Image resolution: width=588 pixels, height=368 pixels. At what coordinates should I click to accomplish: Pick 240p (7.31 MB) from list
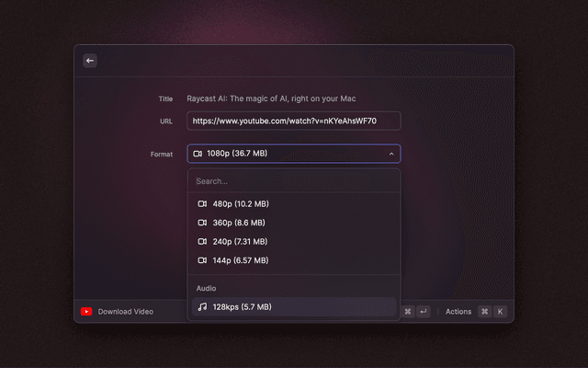(x=294, y=241)
